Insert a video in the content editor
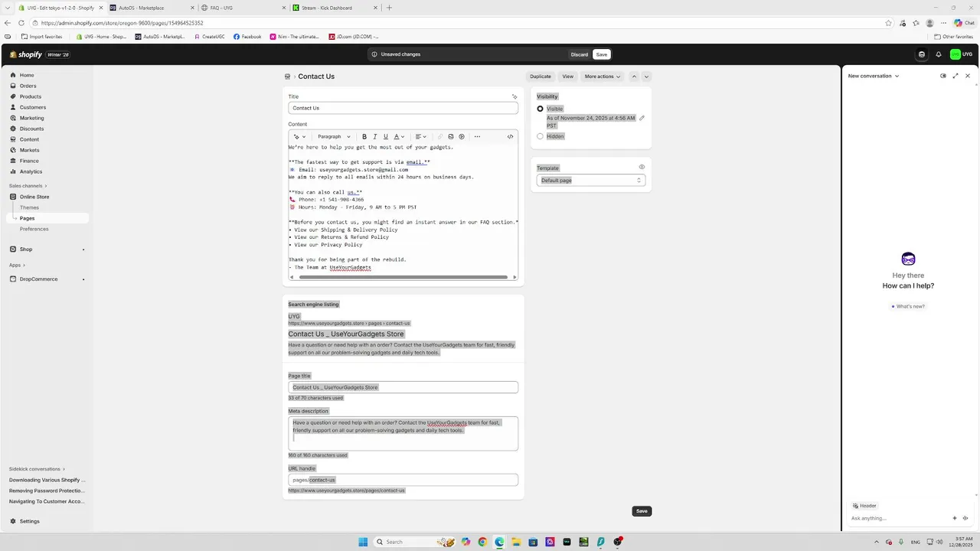 pos(462,137)
